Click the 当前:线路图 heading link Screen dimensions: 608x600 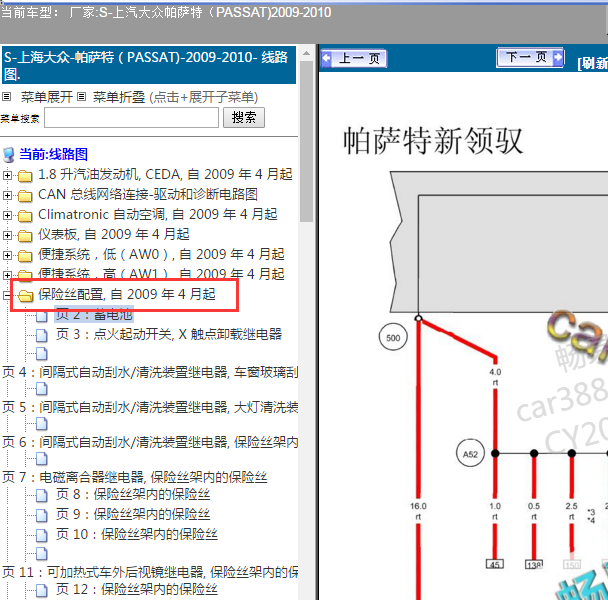tap(54, 154)
